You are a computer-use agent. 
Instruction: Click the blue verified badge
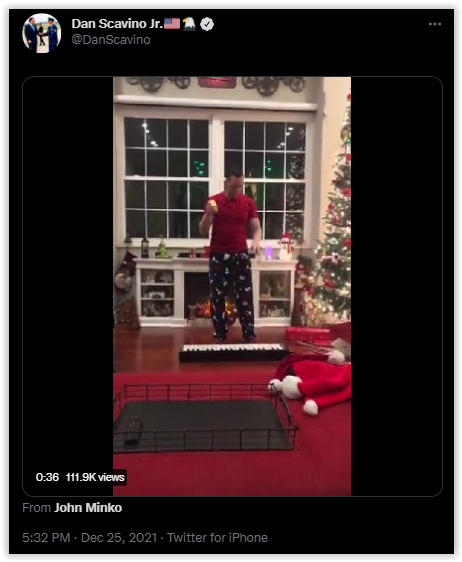207,24
